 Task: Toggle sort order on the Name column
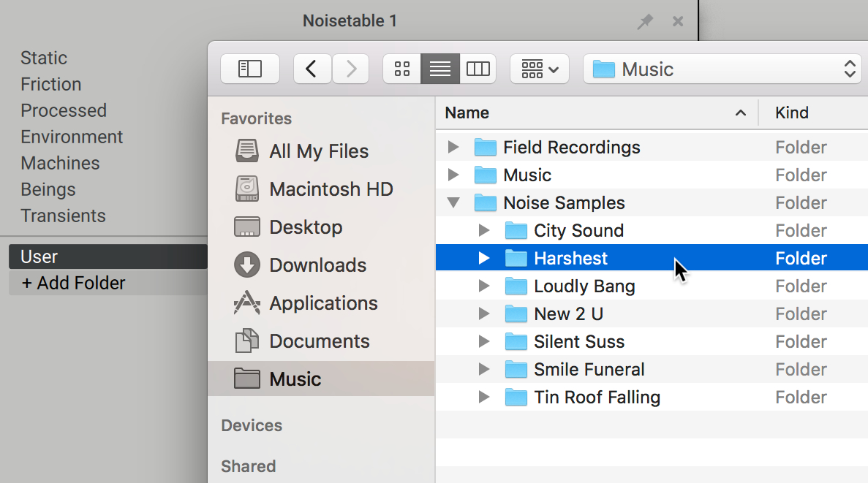click(466, 113)
